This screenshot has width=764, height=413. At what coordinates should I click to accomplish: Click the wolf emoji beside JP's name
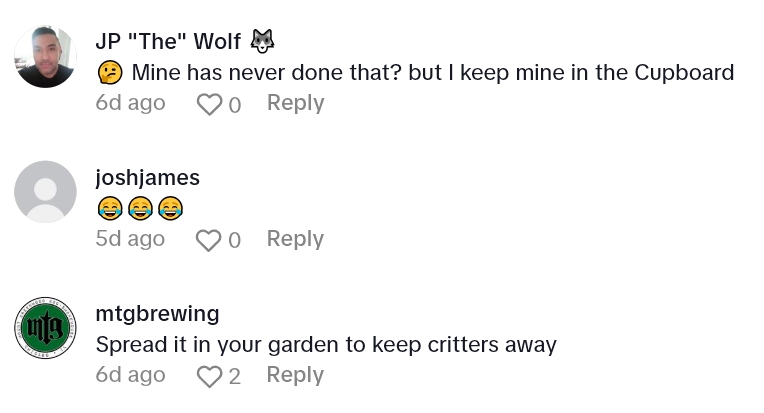pyautogui.click(x=262, y=41)
